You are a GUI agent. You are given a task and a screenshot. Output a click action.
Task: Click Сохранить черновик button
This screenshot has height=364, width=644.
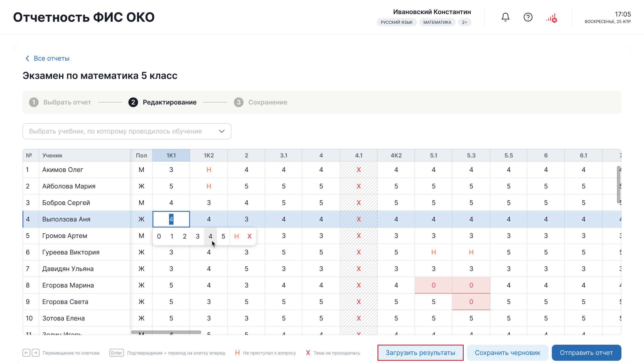pyautogui.click(x=507, y=352)
